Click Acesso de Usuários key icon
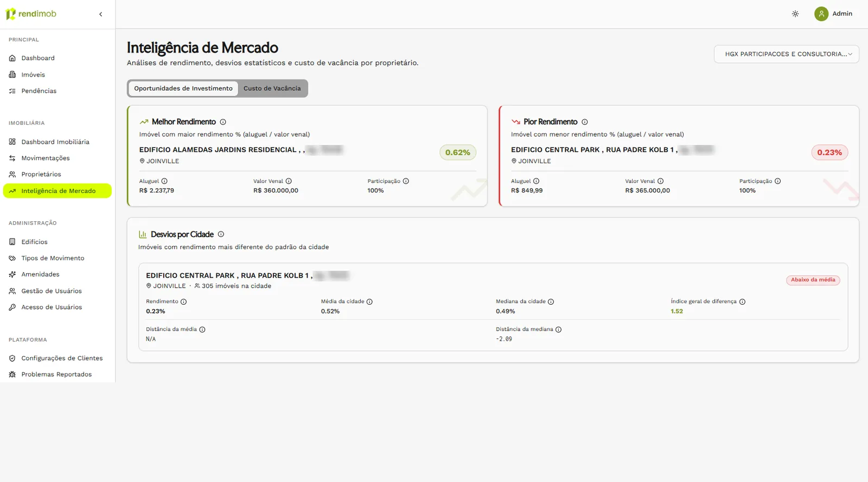 coord(12,307)
